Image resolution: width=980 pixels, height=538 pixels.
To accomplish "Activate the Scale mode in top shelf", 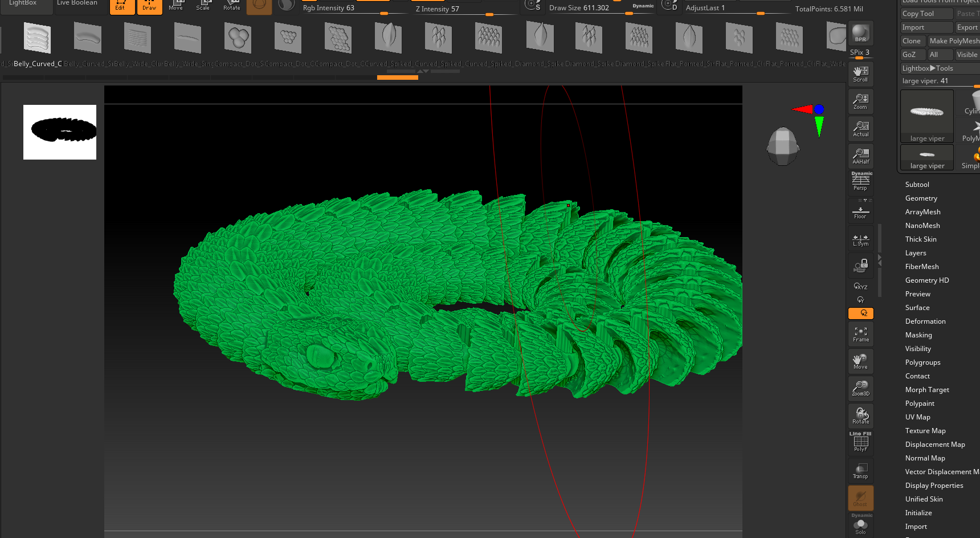I will tap(203, 6).
